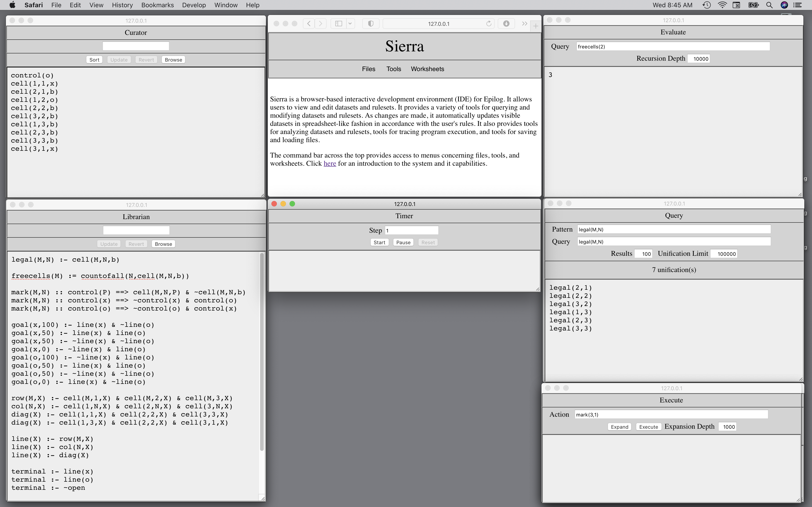Click the privacy shield icon
812x507 pixels.
pyautogui.click(x=370, y=24)
